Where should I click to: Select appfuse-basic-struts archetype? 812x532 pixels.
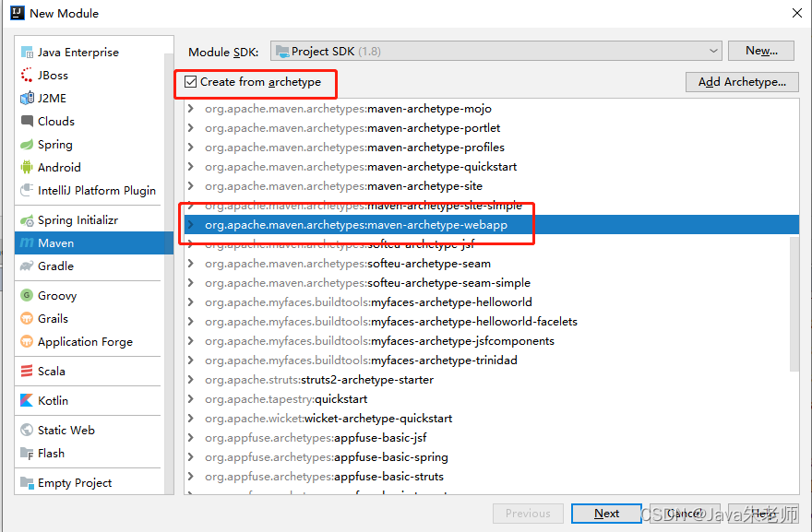[492, 476]
